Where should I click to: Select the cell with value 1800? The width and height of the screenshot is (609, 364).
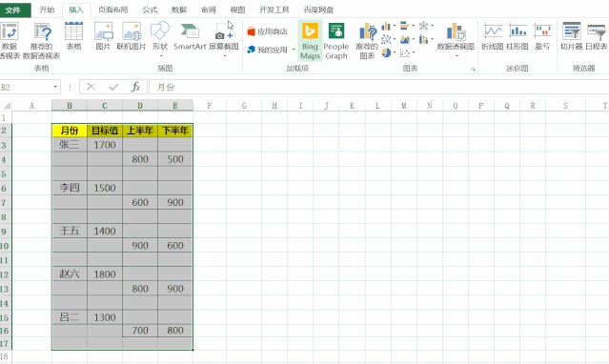105,274
